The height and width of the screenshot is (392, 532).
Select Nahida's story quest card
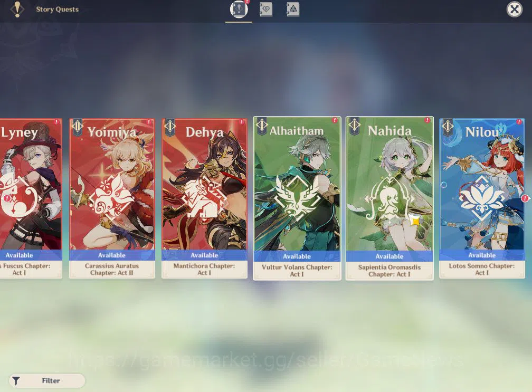point(389,198)
